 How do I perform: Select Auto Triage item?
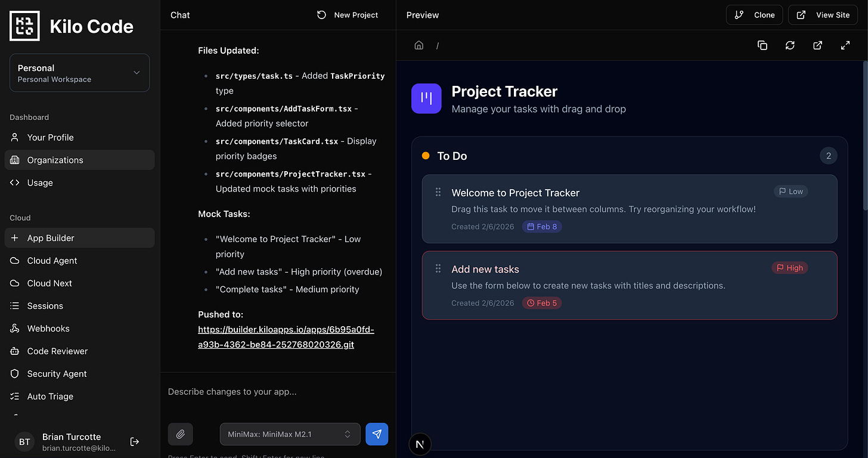click(x=79, y=397)
